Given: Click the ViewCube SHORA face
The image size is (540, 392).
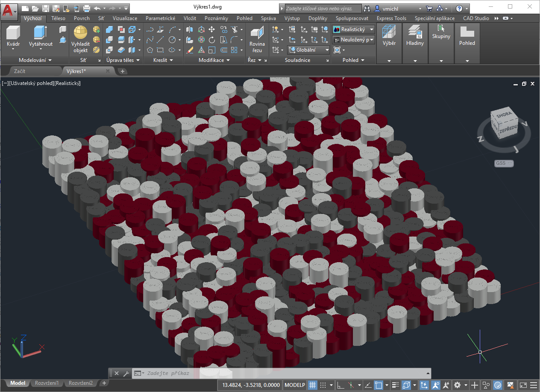Looking at the screenshot, I should [504, 115].
